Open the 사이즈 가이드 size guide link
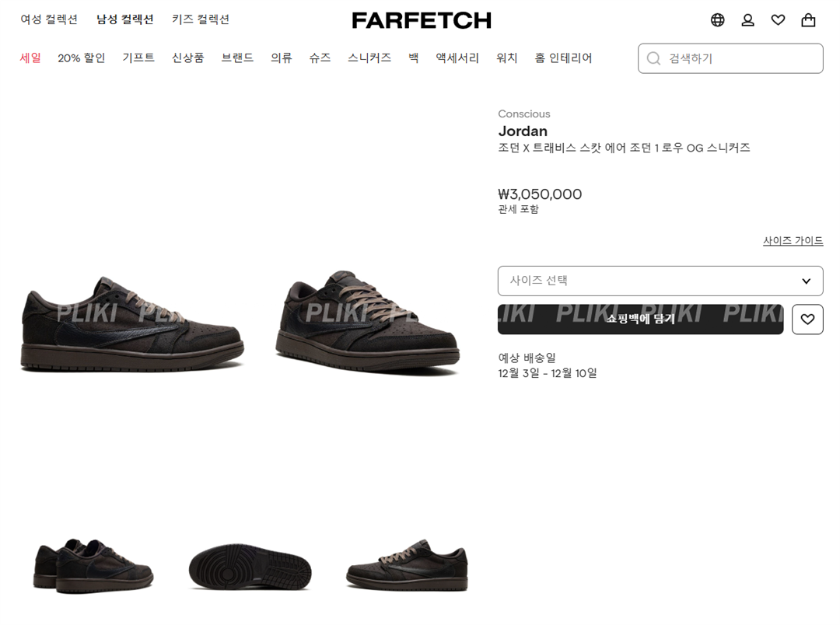 pos(793,240)
